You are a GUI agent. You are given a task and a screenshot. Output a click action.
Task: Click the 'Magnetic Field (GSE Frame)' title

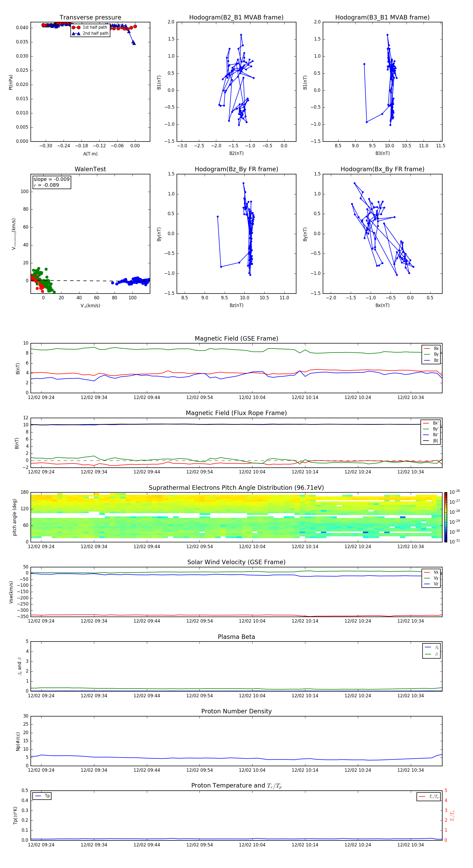tap(236, 339)
